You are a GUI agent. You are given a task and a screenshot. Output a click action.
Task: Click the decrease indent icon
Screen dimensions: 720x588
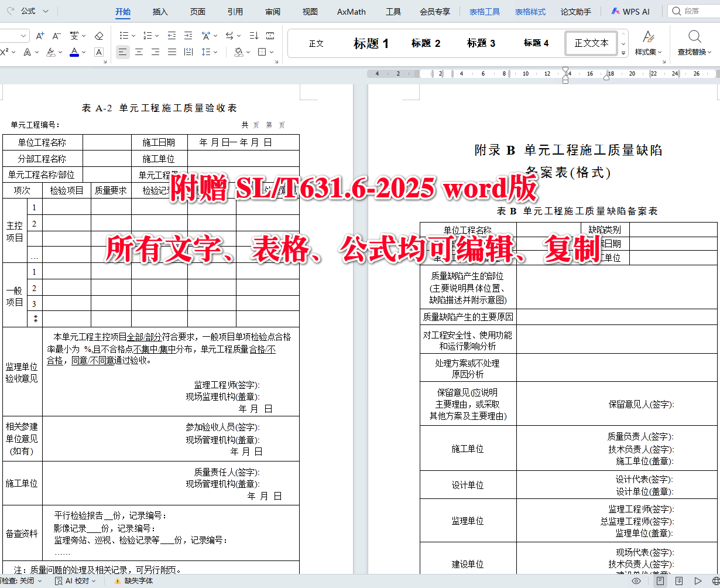click(172, 36)
